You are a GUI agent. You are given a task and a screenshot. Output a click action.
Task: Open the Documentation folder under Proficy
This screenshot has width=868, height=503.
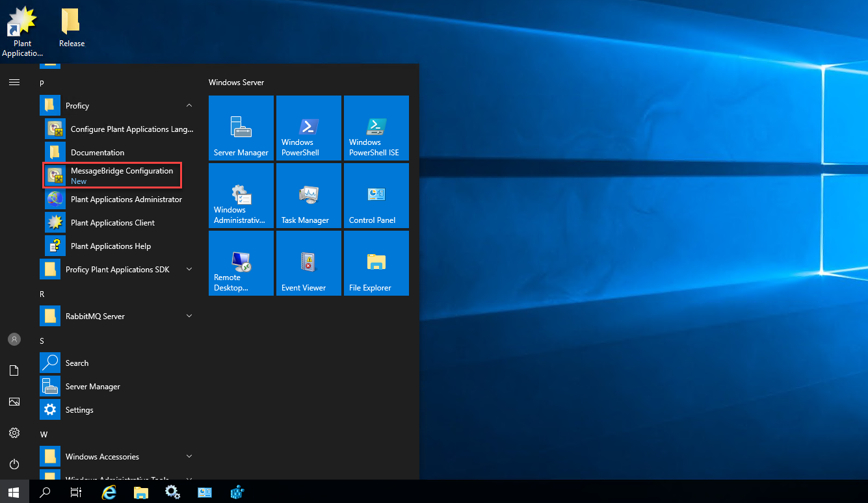click(118, 153)
